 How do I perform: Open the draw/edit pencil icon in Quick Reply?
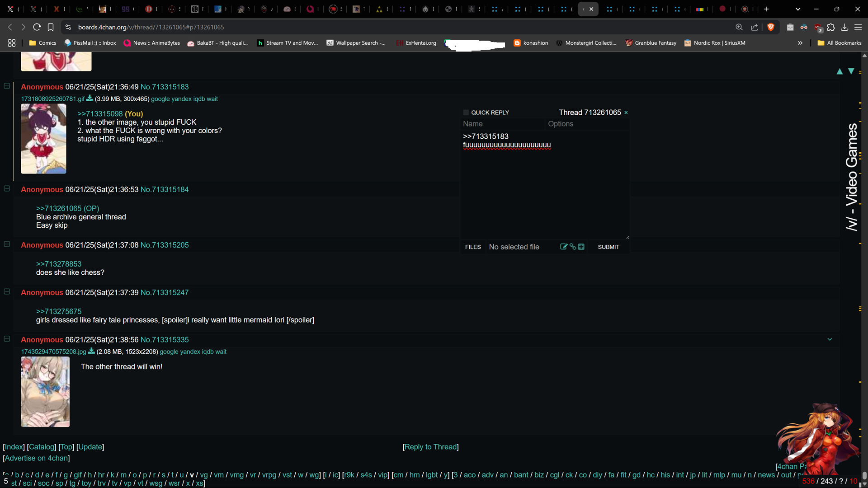[x=564, y=247]
